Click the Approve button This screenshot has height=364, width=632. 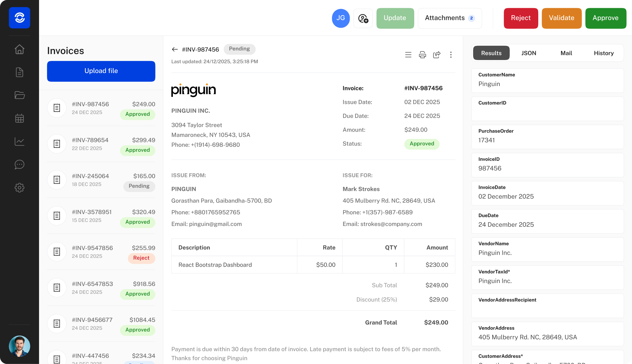click(606, 18)
